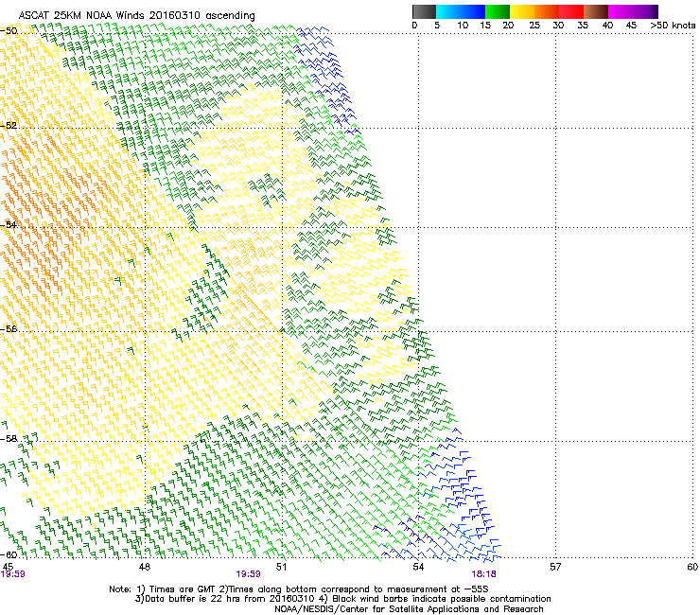Click the brown 35-40 knots legend segment
This screenshot has width=700, height=615.
coord(596,11)
